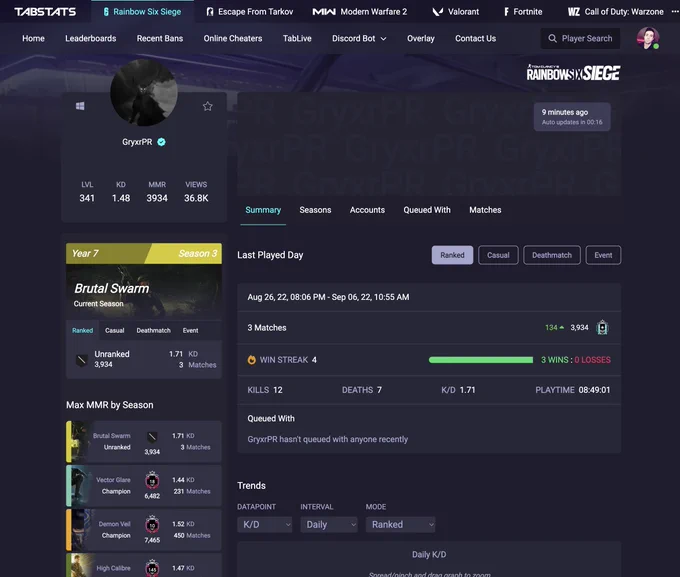Image resolution: width=680 pixels, height=577 pixels.
Task: Click the Vector Glare Champion rank badge
Action: click(152, 480)
